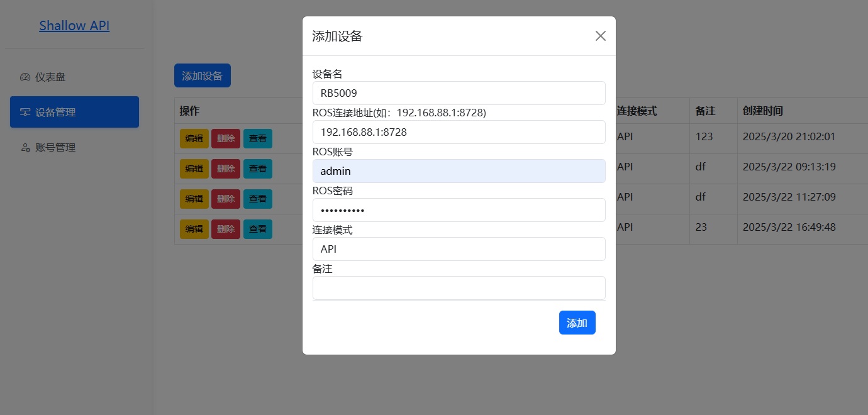Click 编辑 in the row created 11:27:09
This screenshot has width=868, height=415.
(194, 199)
